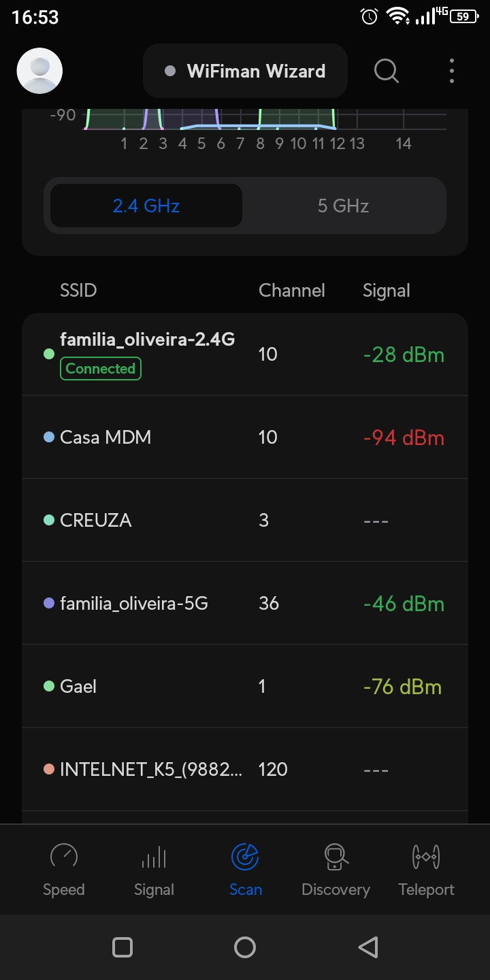Viewport: 490px width, 980px height.
Task: Sort the list by SSID header
Action: coord(78,291)
